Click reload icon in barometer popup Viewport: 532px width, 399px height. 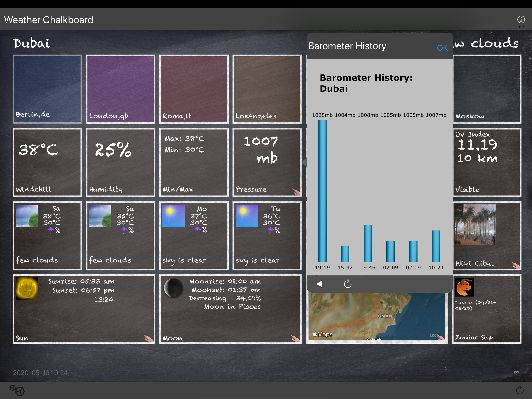(348, 284)
